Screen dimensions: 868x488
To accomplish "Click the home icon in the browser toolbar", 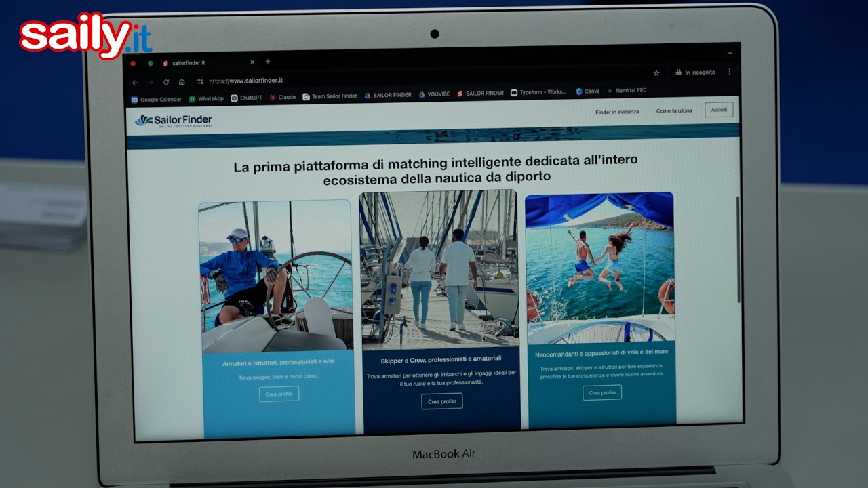I will [182, 82].
